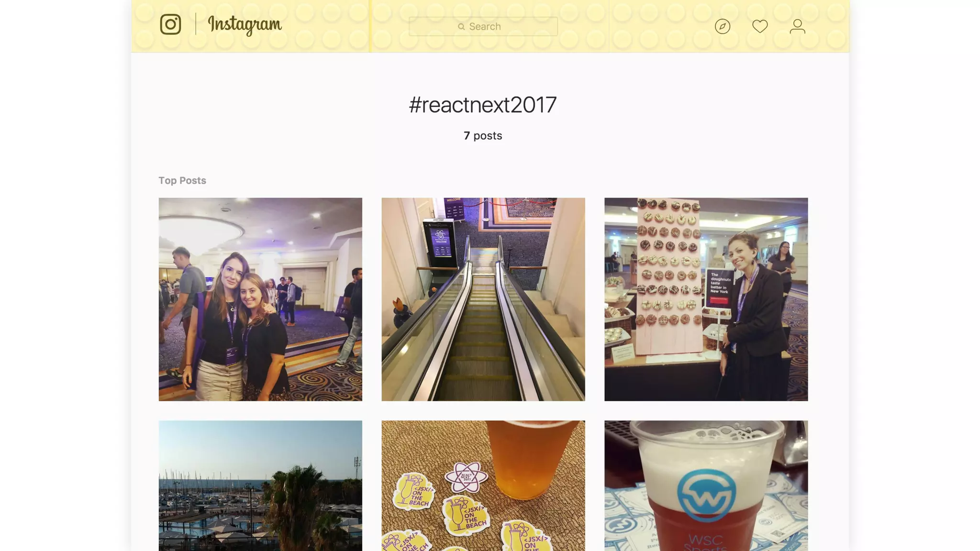The height and width of the screenshot is (551, 980).
Task: Open the JSX on the Beach stickers photo
Action: coord(483,485)
